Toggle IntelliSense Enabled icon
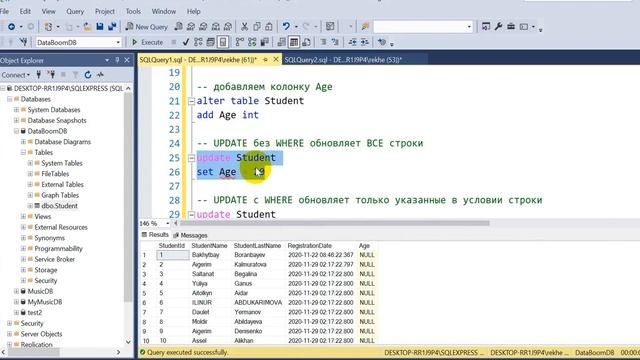 pos(223,42)
